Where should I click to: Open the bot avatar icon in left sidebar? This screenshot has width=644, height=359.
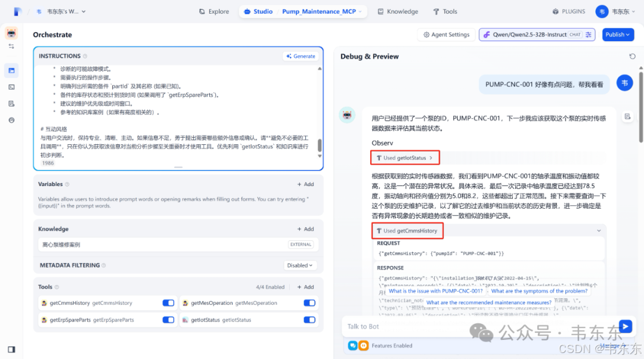[11, 33]
